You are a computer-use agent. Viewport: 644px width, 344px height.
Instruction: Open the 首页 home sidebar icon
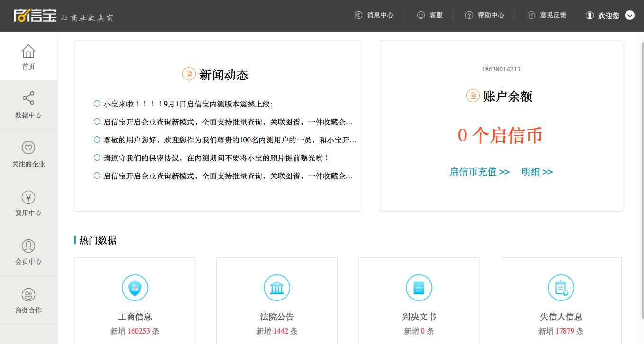(x=28, y=52)
